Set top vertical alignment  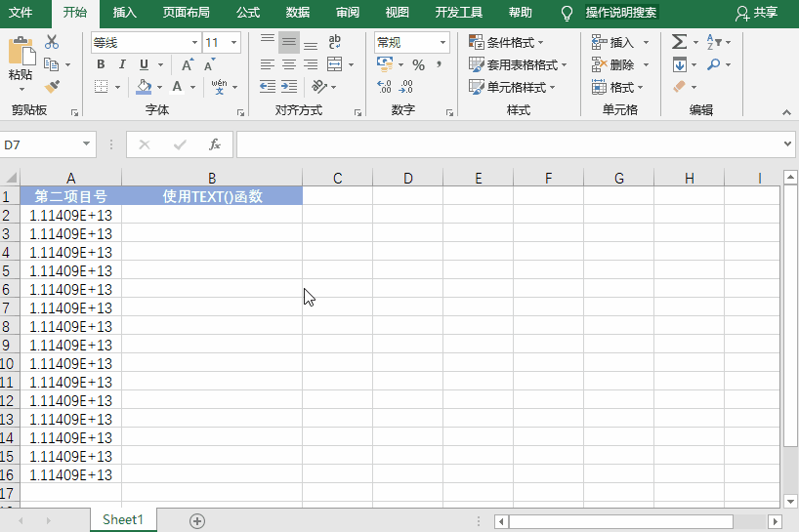click(268, 42)
